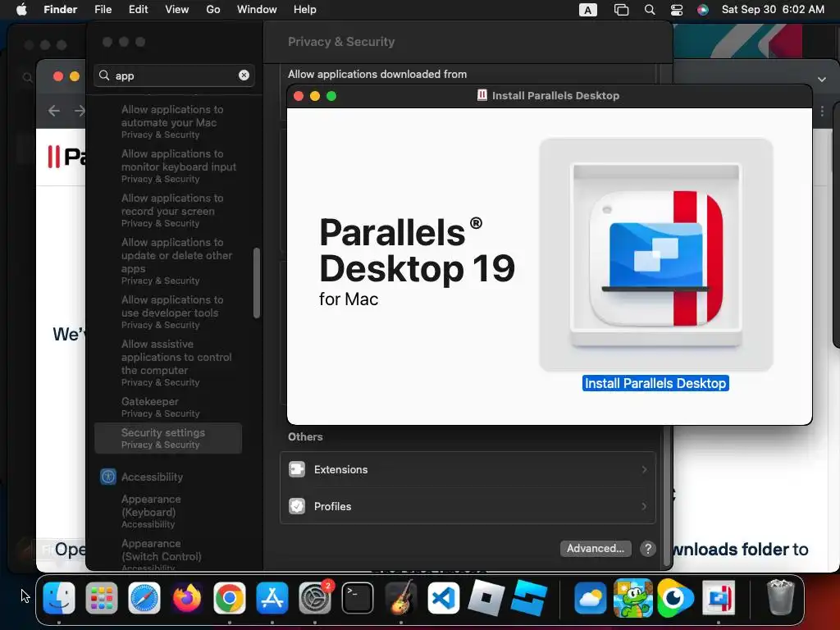The width and height of the screenshot is (840, 630).
Task: Open the Go menu
Action: click(x=213, y=10)
